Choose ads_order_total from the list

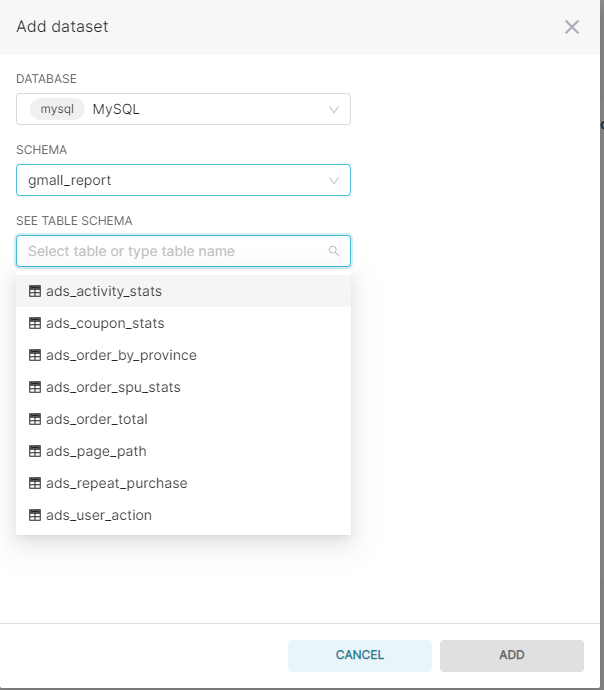point(183,419)
